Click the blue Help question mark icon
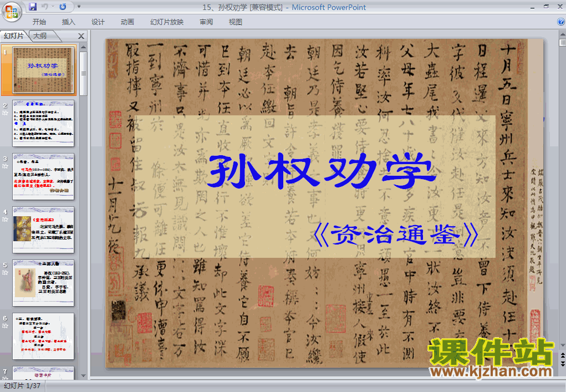The height and width of the screenshot is (392, 566). point(561,22)
